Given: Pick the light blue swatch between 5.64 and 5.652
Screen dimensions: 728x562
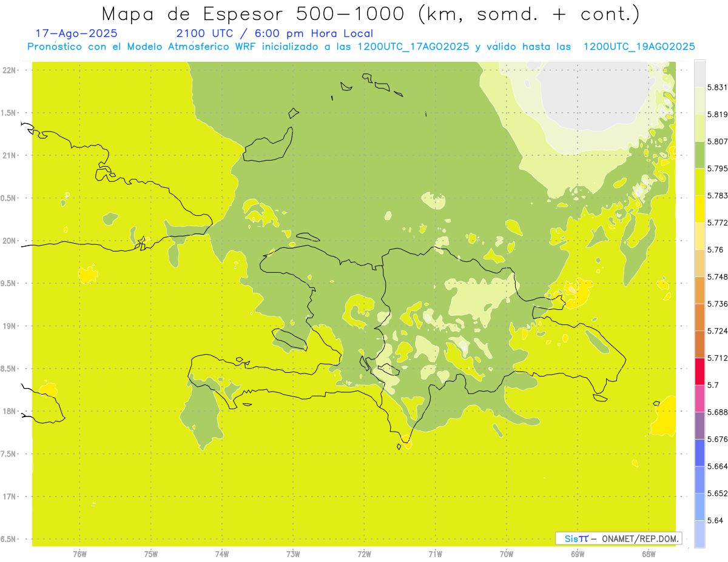Looking at the screenshot, I should (x=699, y=507).
